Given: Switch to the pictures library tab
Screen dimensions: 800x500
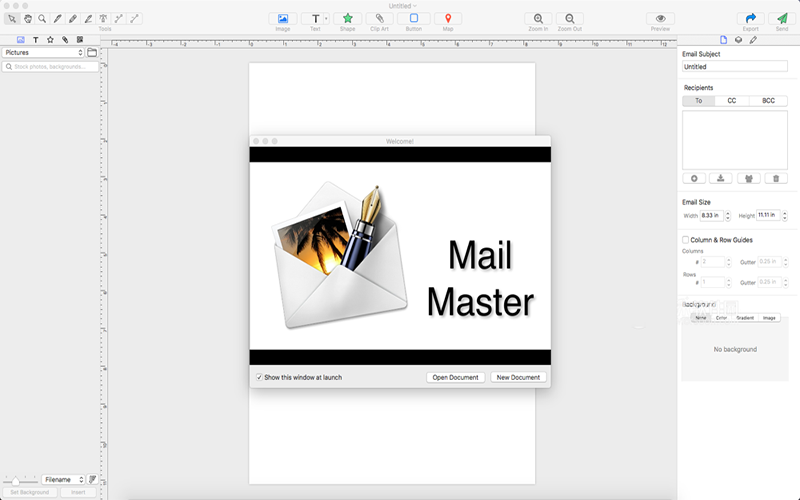Looking at the screenshot, I should tap(20, 39).
